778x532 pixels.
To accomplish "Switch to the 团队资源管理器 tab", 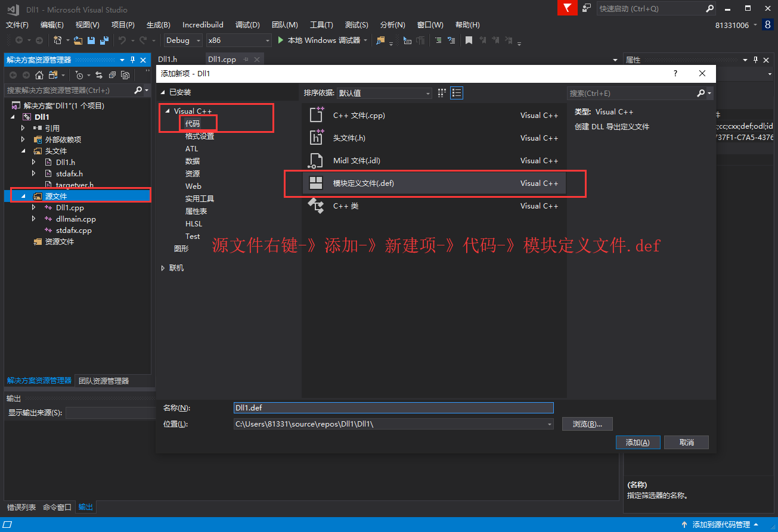I will click(x=104, y=381).
